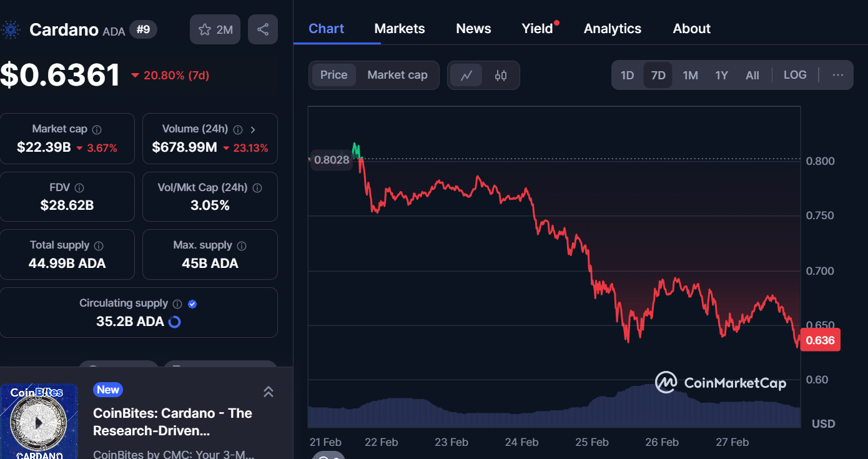This screenshot has width=868, height=459.
Task: Open the share icon button
Action: [x=263, y=29]
